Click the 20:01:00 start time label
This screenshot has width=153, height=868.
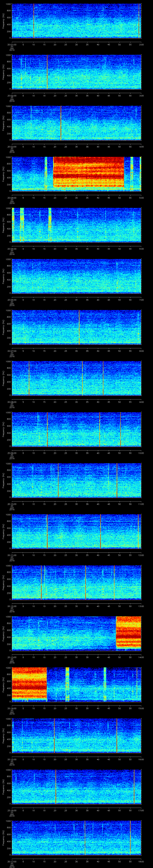pyautogui.click(x=12, y=44)
